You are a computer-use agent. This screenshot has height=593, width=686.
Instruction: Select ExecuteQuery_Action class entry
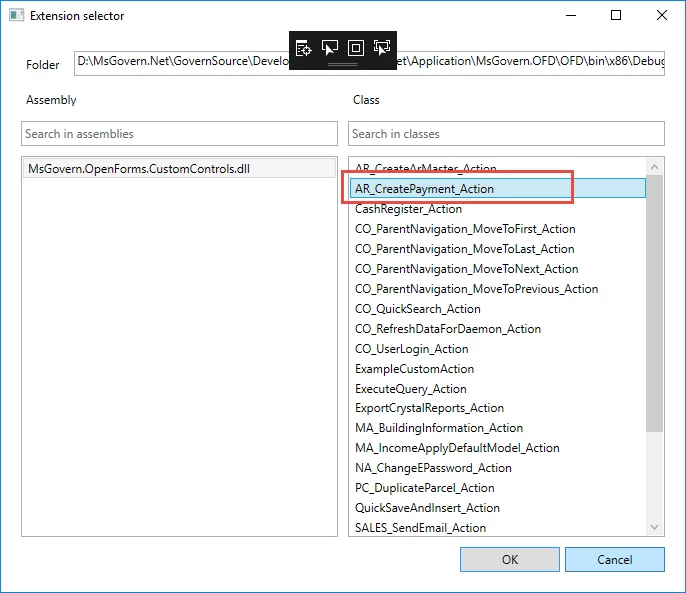pos(411,389)
